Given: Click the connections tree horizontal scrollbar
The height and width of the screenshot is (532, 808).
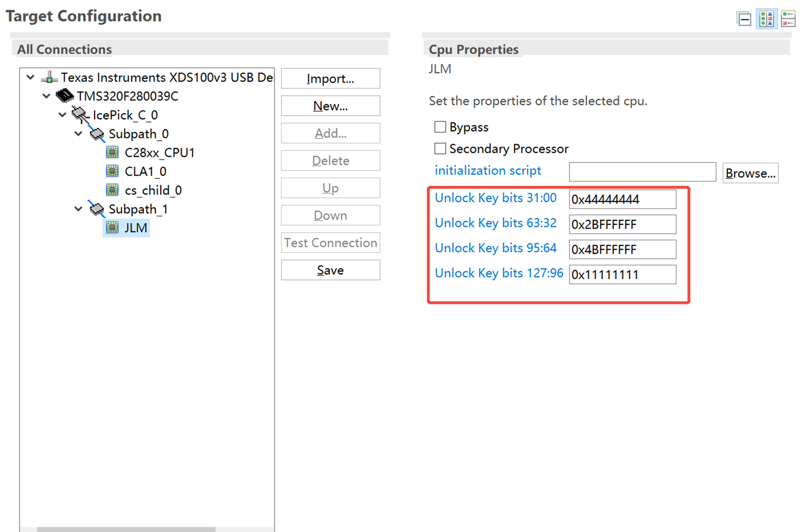Looking at the screenshot, I should (126, 529).
